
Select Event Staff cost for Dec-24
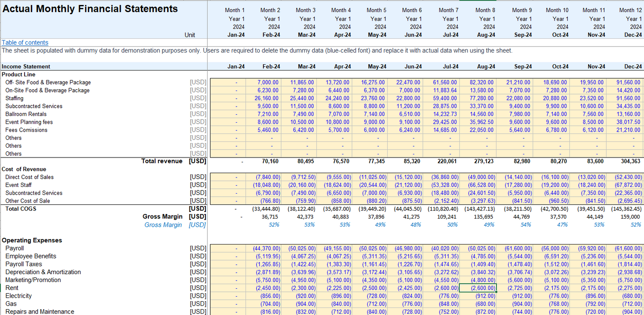[628, 185]
